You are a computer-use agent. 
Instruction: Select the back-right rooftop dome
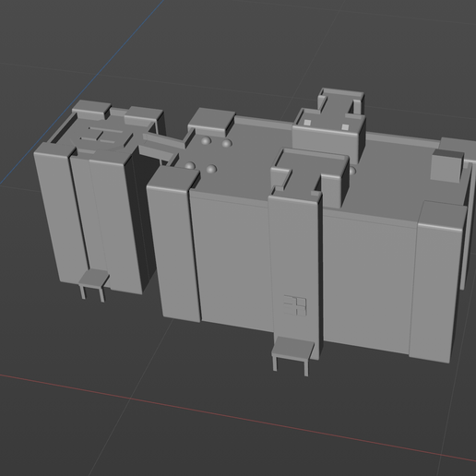[227, 143]
